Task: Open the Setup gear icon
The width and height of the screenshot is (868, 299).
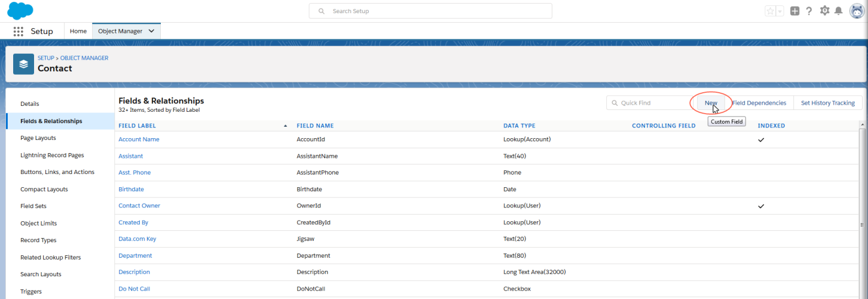Action: click(825, 11)
